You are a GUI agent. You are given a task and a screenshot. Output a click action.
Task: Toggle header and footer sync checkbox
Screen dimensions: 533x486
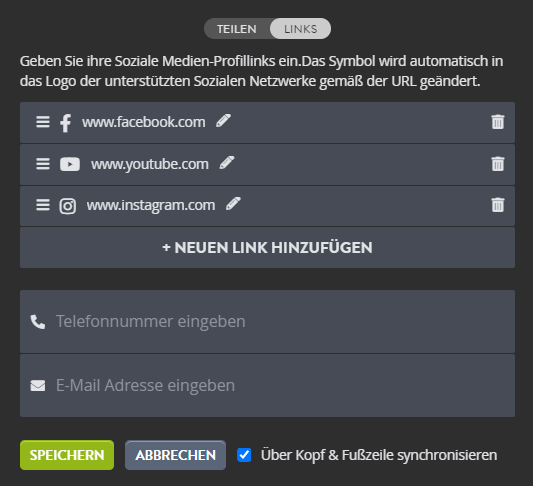pos(244,455)
